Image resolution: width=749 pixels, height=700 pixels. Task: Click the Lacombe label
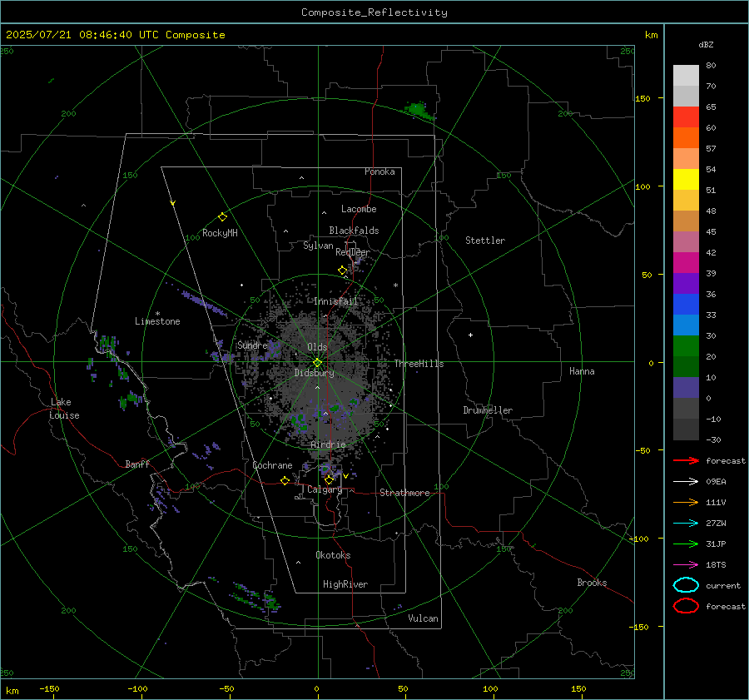(359, 209)
